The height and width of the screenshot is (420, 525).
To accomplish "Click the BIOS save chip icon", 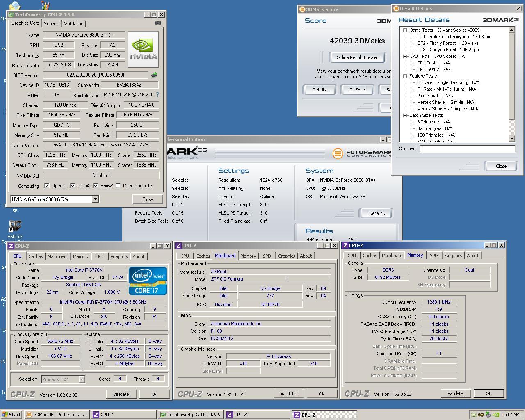I will pyautogui.click(x=154, y=75).
